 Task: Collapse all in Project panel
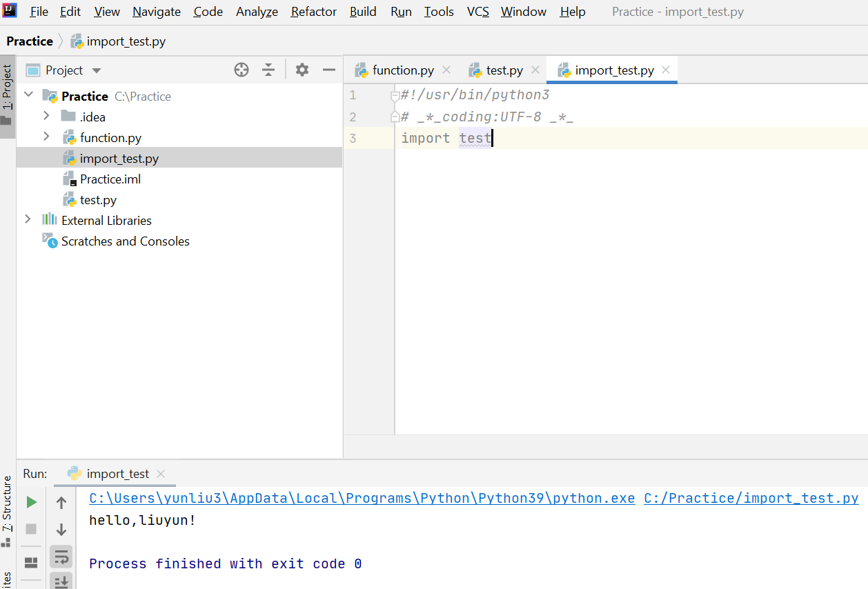[x=268, y=70]
